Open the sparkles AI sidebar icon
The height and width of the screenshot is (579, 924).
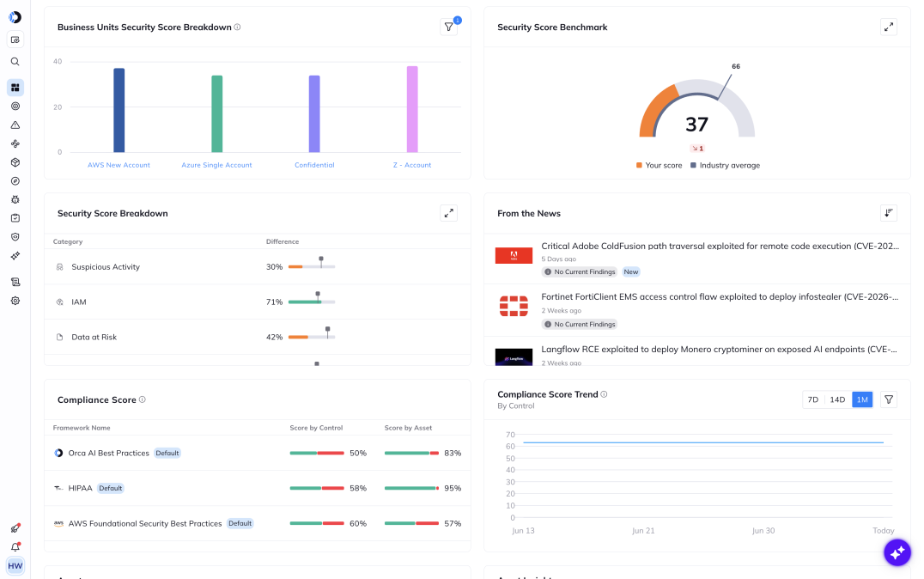point(15,255)
